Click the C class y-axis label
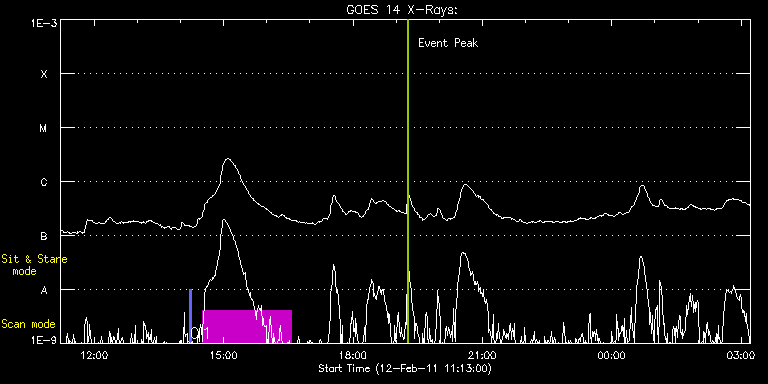Viewport: 768px width, 384px height. [44, 182]
